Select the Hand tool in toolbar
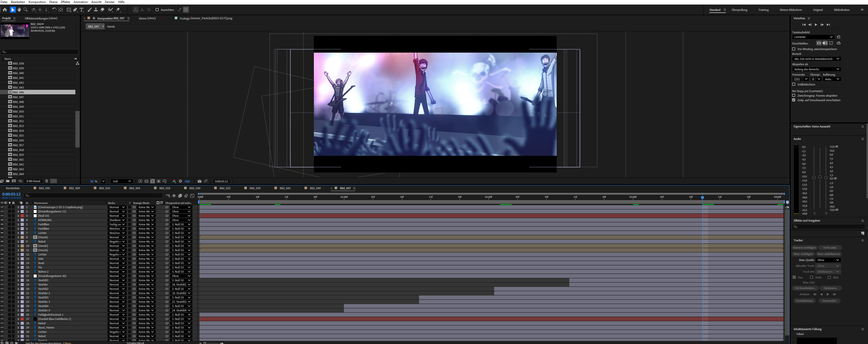Image resolution: width=868 pixels, height=344 pixels. click(x=19, y=10)
